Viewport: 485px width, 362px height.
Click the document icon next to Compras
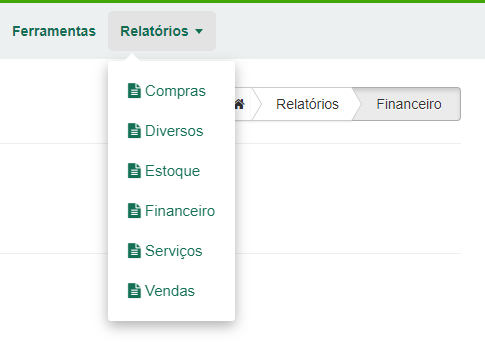coord(134,91)
